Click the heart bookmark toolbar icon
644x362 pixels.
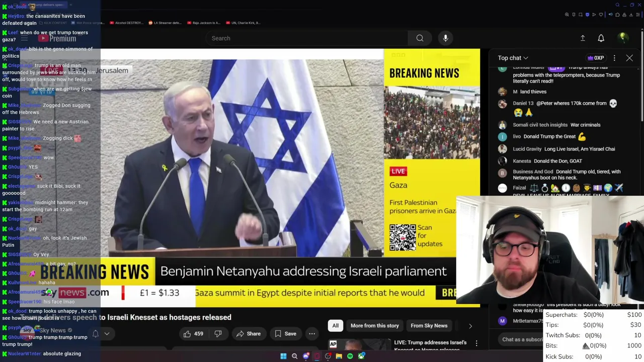[601, 15]
